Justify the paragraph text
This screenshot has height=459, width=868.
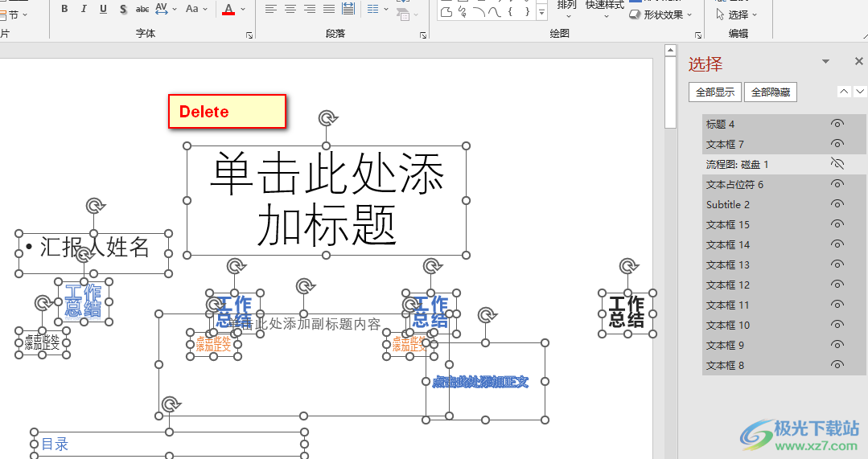pyautogui.click(x=328, y=10)
